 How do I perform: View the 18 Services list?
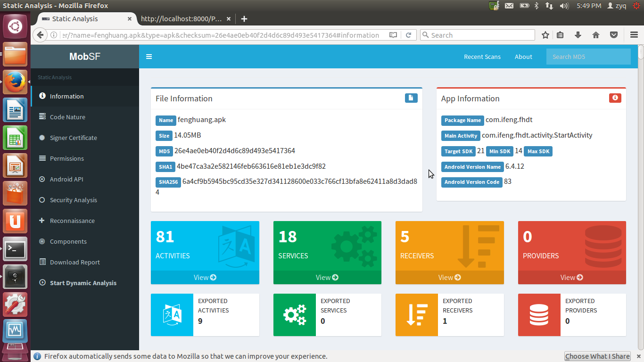coord(327,278)
